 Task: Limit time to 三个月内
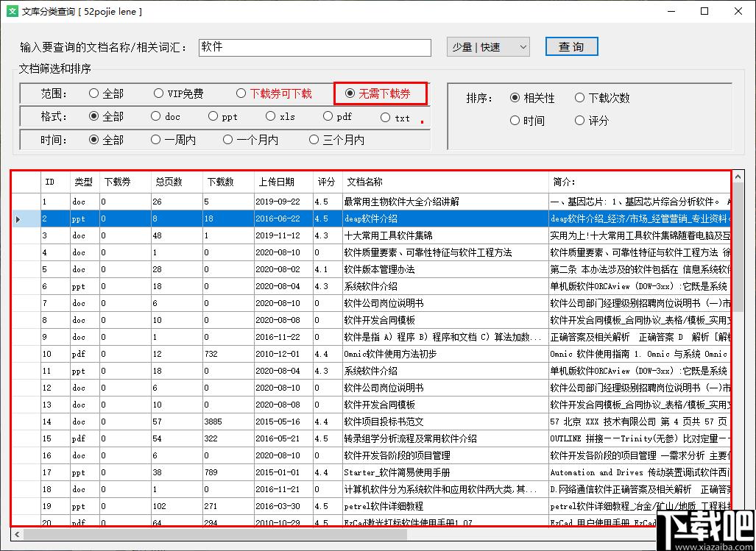(x=336, y=140)
